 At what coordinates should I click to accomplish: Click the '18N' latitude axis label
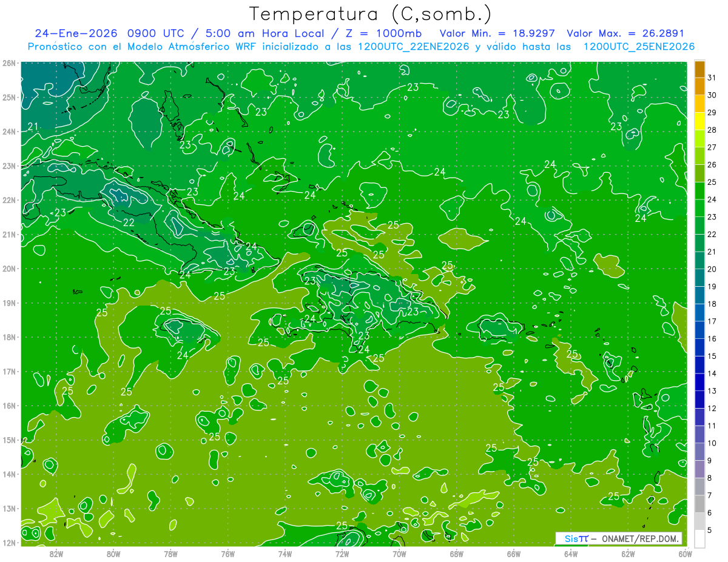[9, 337]
